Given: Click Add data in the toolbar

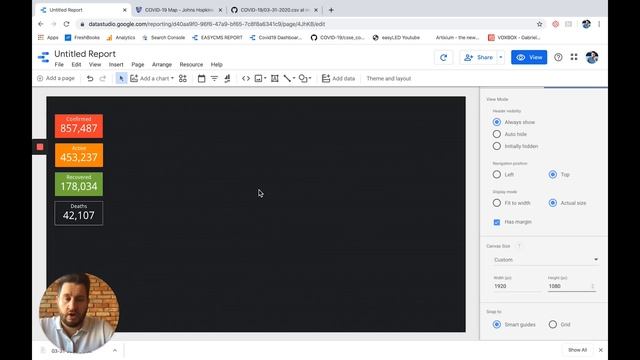Looking at the screenshot, I should pyautogui.click(x=338, y=78).
